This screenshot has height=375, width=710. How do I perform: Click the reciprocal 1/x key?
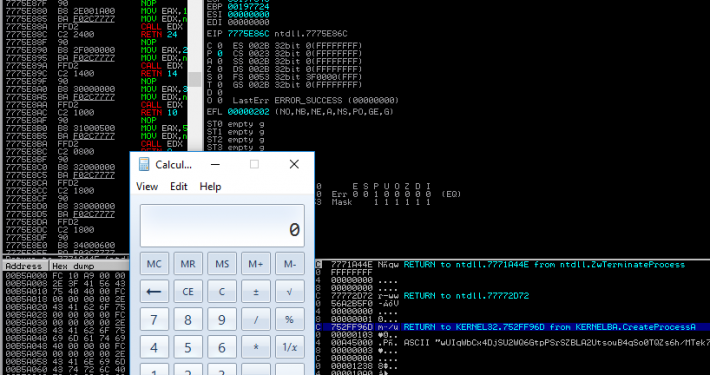(x=290, y=347)
